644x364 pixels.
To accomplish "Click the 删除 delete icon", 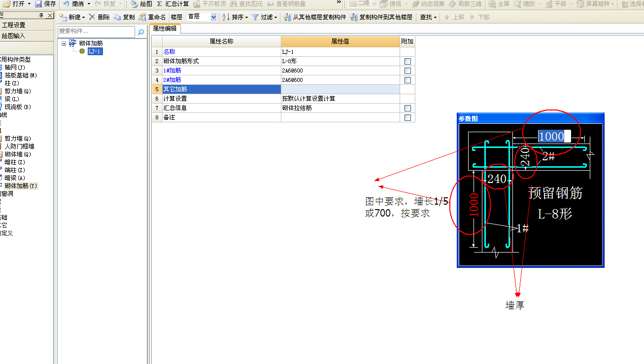I will (92, 17).
